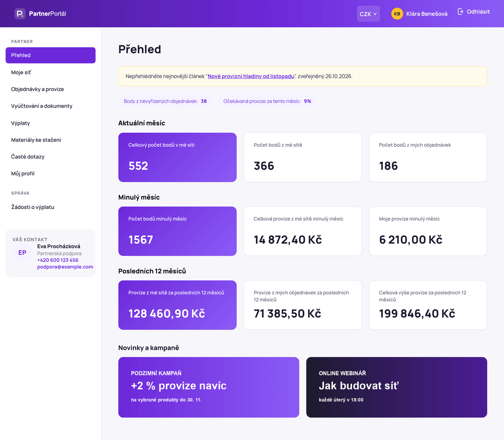Click 71 385,50 Kč provize card
Viewport: 504px width, 440px height.
[x=303, y=305]
